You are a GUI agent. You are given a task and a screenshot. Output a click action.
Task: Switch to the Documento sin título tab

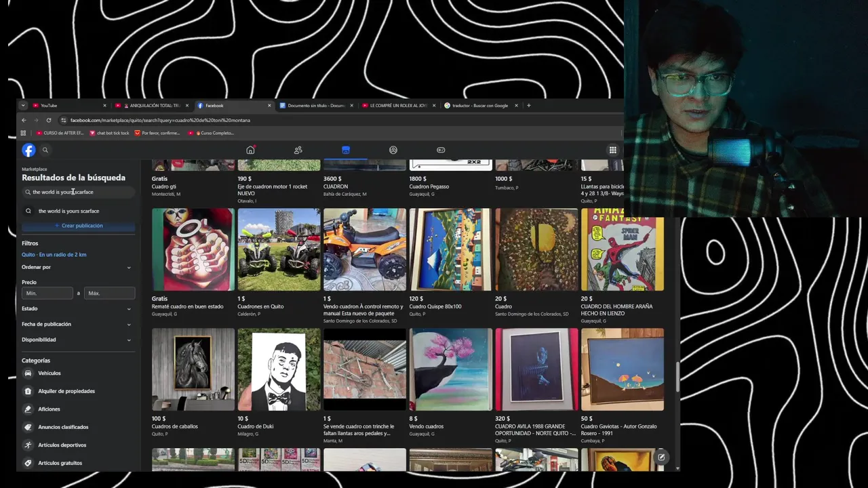tap(316, 105)
